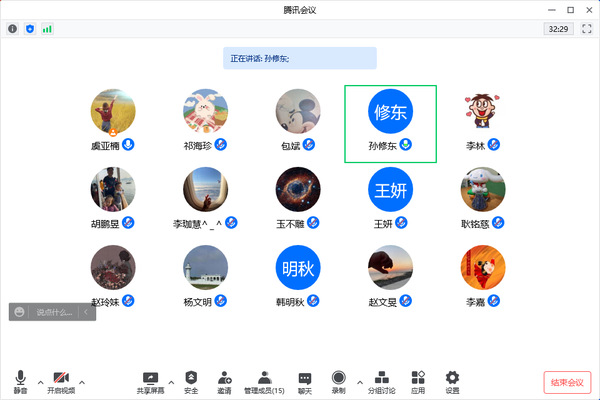Open the 设置 settings gear
Viewport: 600px width, 400px height.
452,381
